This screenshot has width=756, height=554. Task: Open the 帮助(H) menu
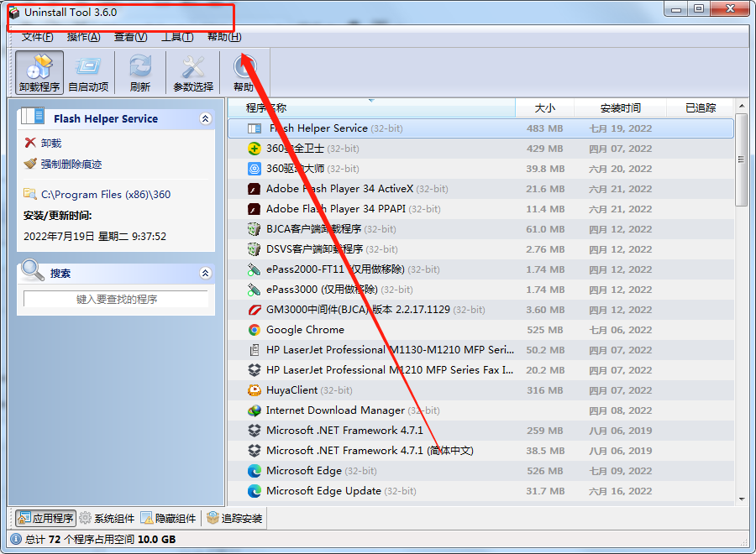tap(224, 37)
